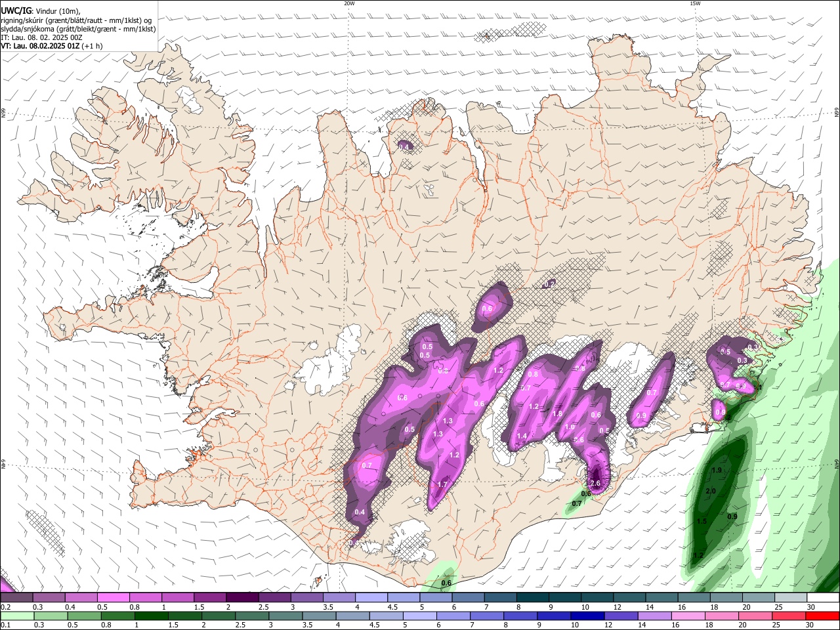Pick the snow scale 0.4 swatch
Viewport: 840px width, 630px height.
[x=81, y=597]
